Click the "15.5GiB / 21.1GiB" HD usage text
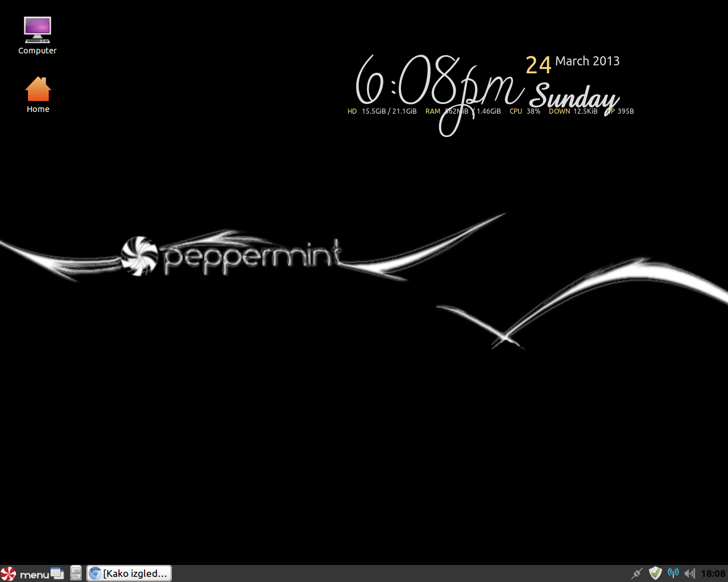The width and height of the screenshot is (728, 582). [389, 111]
